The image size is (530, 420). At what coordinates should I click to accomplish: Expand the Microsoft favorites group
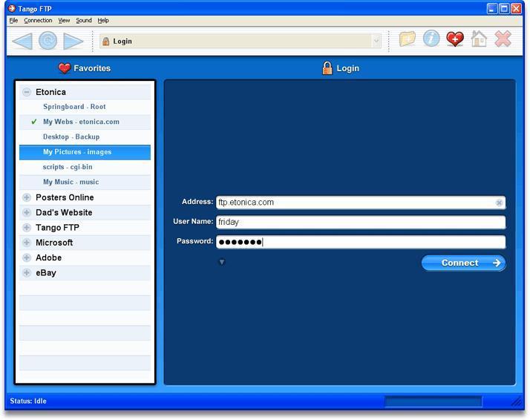[27, 243]
